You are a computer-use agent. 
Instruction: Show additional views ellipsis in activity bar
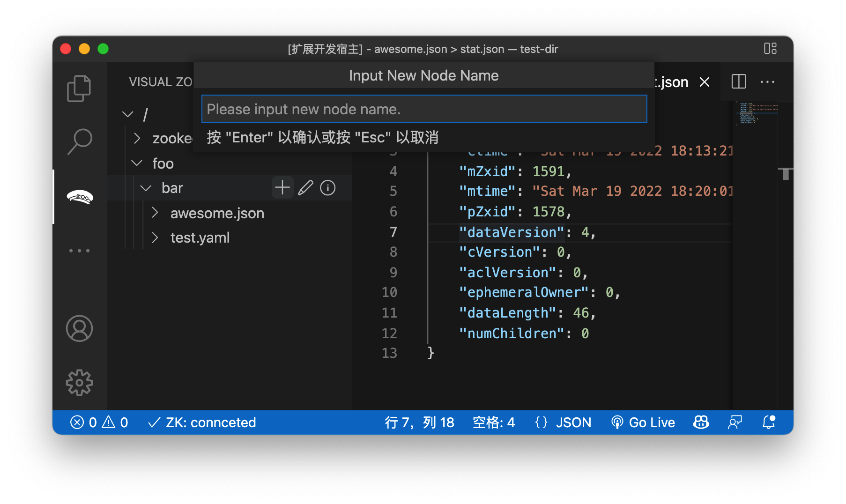pos(79,251)
